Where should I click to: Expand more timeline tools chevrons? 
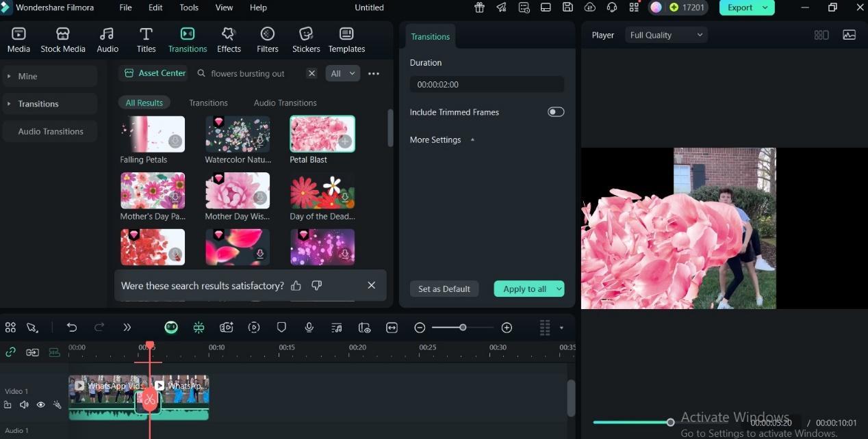tap(127, 328)
